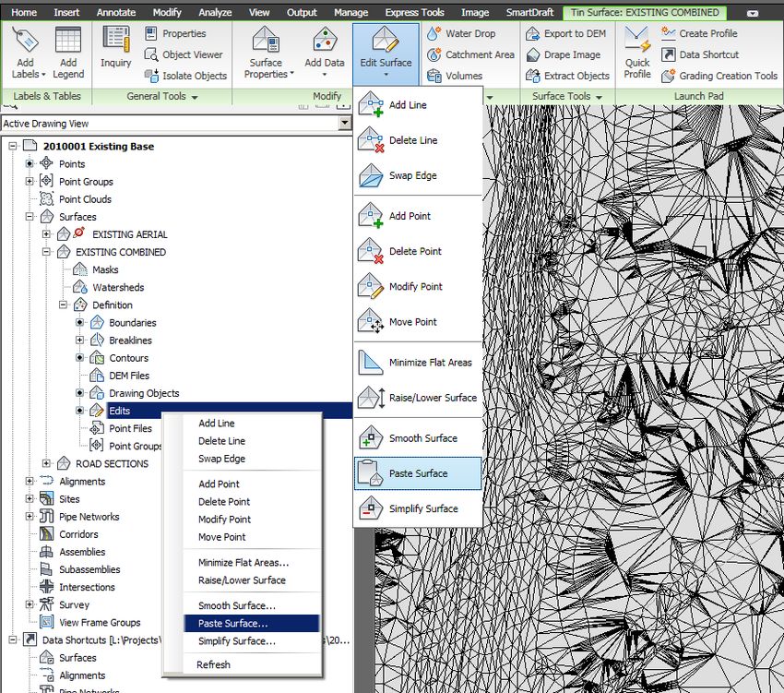Select the Corridors tree item
Viewport: 784px width, 693px height.
pos(78,534)
